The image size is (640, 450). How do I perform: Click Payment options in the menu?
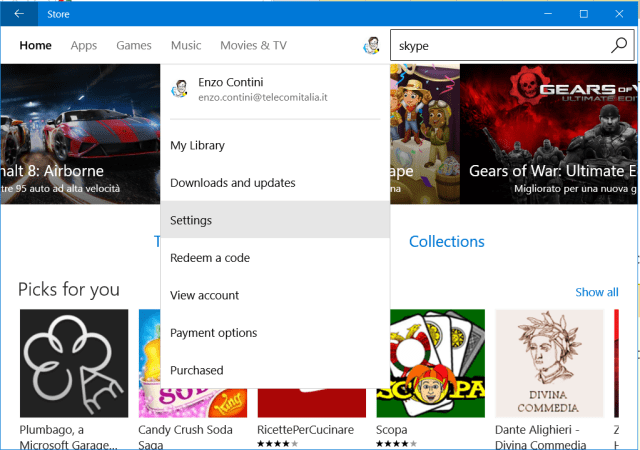click(275, 333)
